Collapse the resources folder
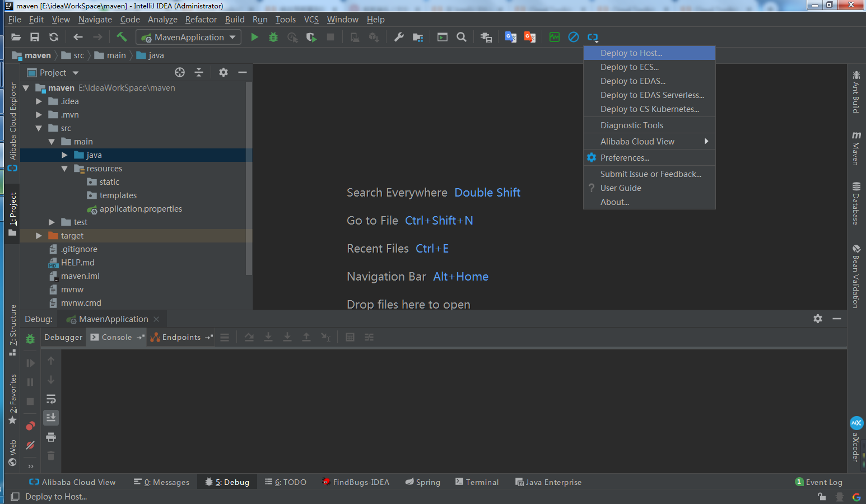Viewport: 866px width, 504px height. 64,169
